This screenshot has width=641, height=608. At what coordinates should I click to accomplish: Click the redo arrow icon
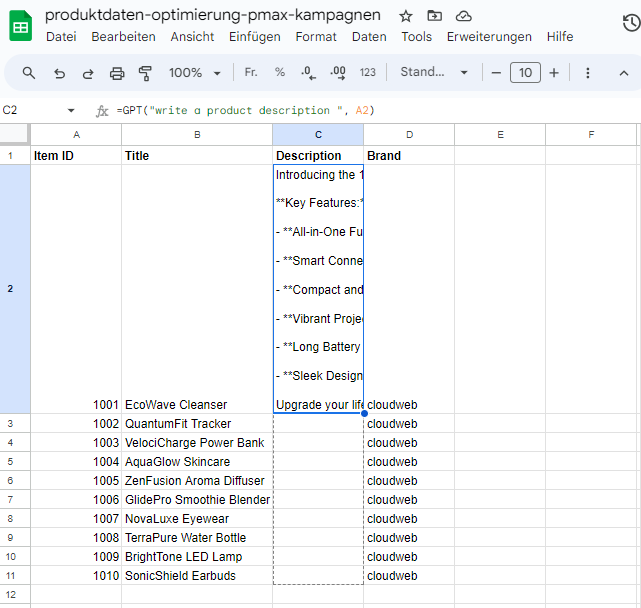[88, 73]
